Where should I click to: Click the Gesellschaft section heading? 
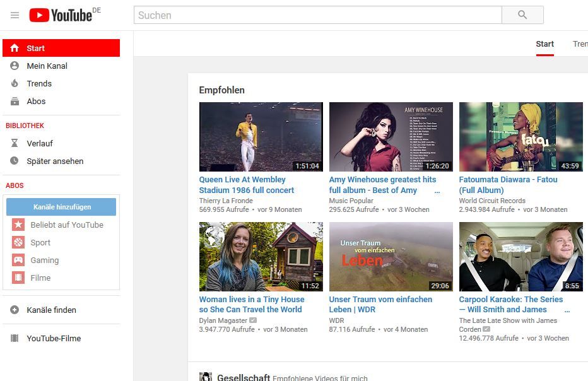(244, 377)
